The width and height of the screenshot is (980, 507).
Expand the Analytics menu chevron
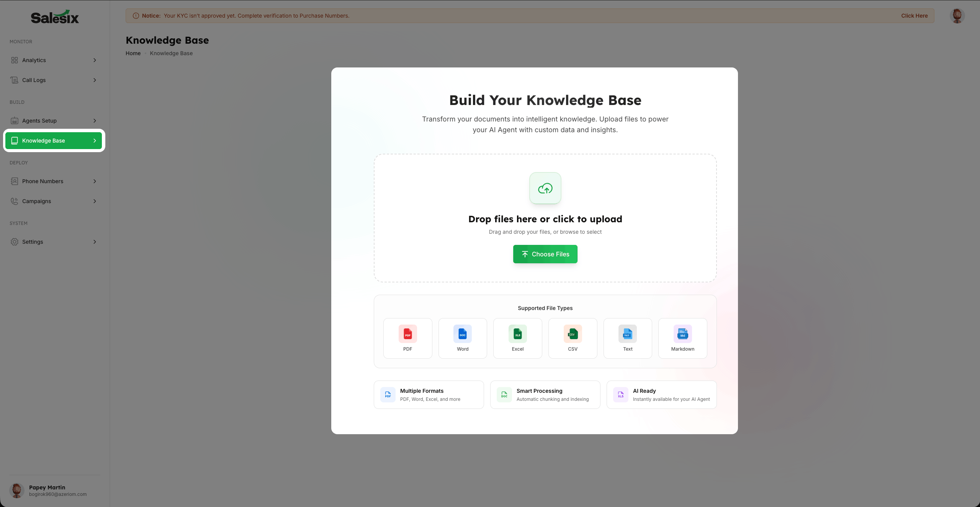click(x=95, y=60)
